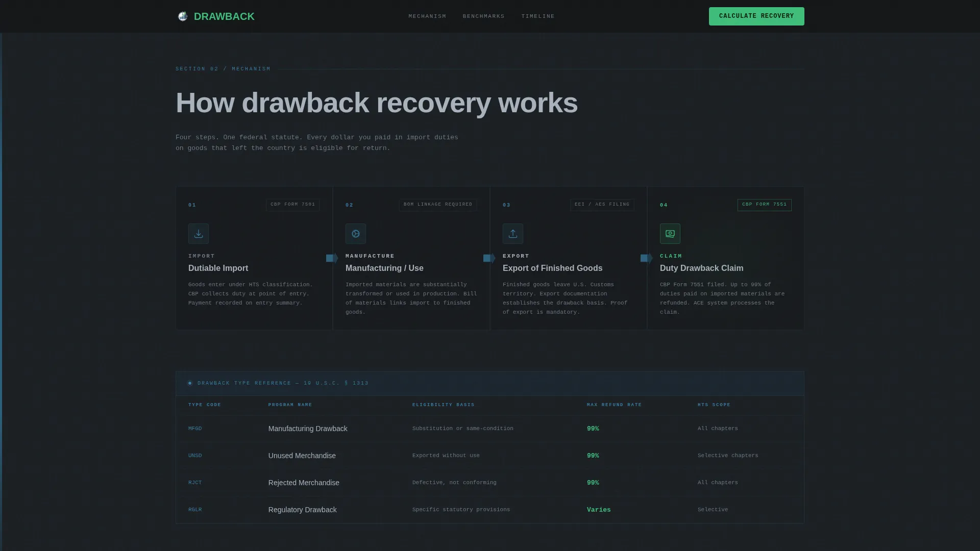Select Regulatory Drawback program name
The width and height of the screenshot is (980, 551).
[302, 510]
